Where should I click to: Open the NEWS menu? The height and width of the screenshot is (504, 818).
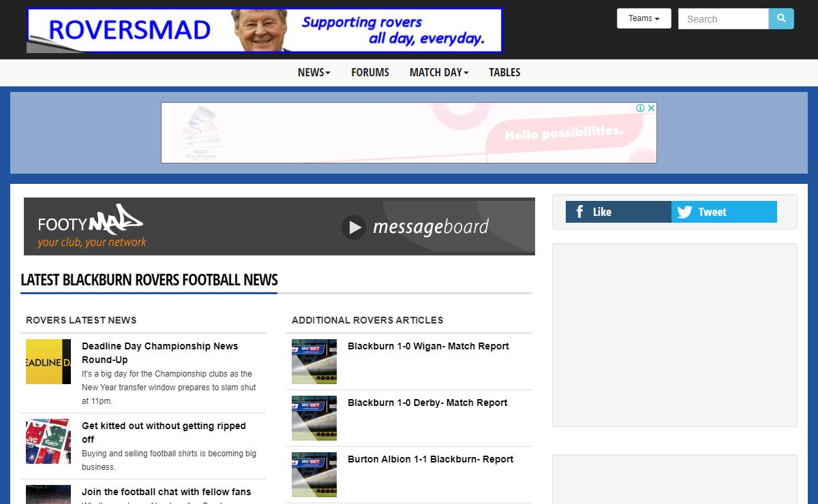point(314,72)
